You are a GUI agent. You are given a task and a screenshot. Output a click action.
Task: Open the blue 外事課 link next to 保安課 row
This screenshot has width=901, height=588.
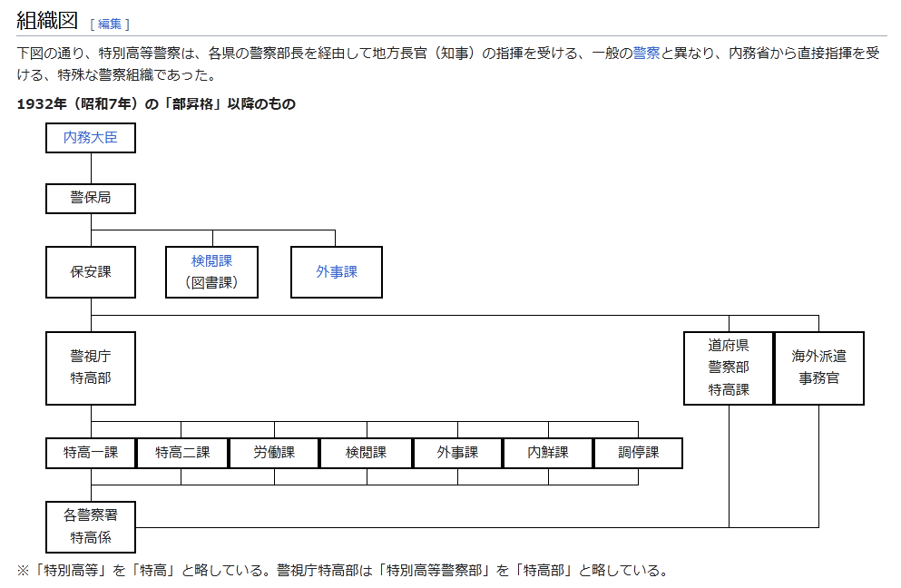click(337, 272)
